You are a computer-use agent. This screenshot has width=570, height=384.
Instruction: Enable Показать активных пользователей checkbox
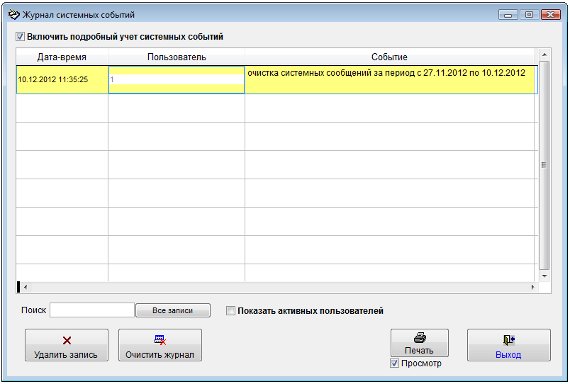[x=231, y=311]
